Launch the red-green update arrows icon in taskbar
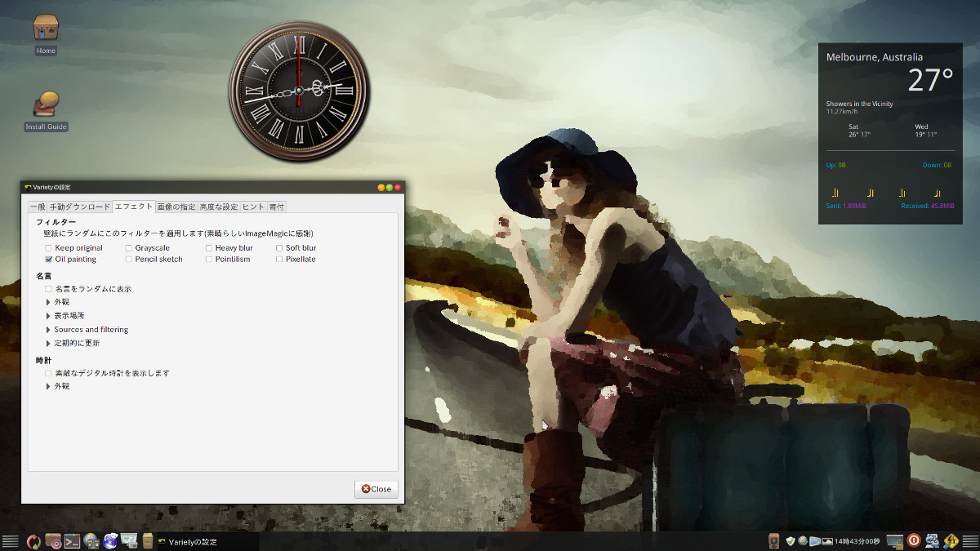 tap(33, 540)
